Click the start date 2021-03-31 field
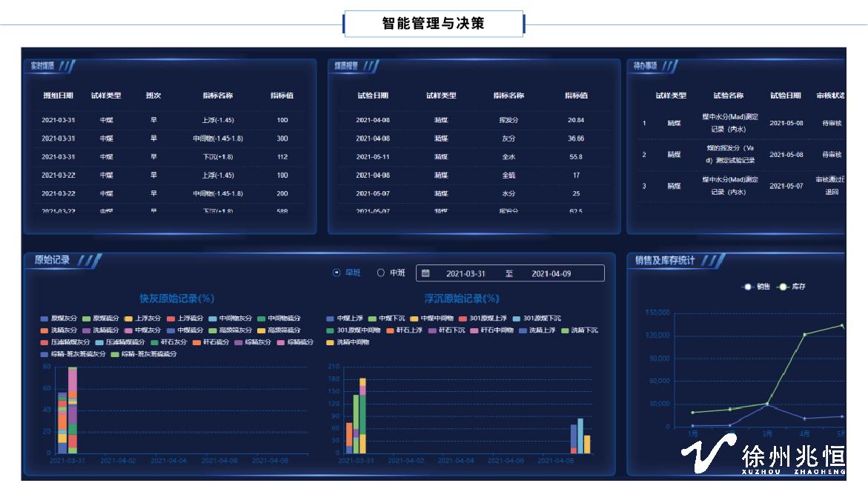The width and height of the screenshot is (868, 483). point(466,273)
